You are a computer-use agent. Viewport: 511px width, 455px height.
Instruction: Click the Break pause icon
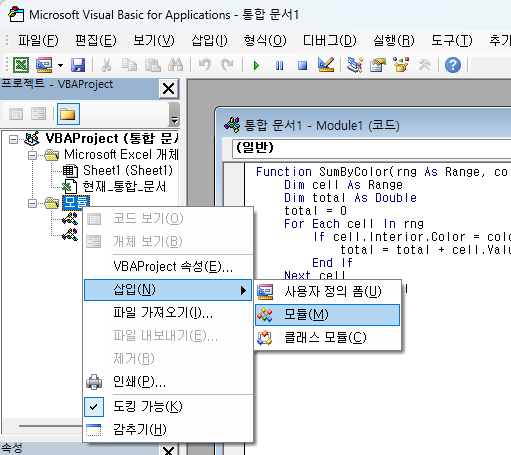coord(279,65)
